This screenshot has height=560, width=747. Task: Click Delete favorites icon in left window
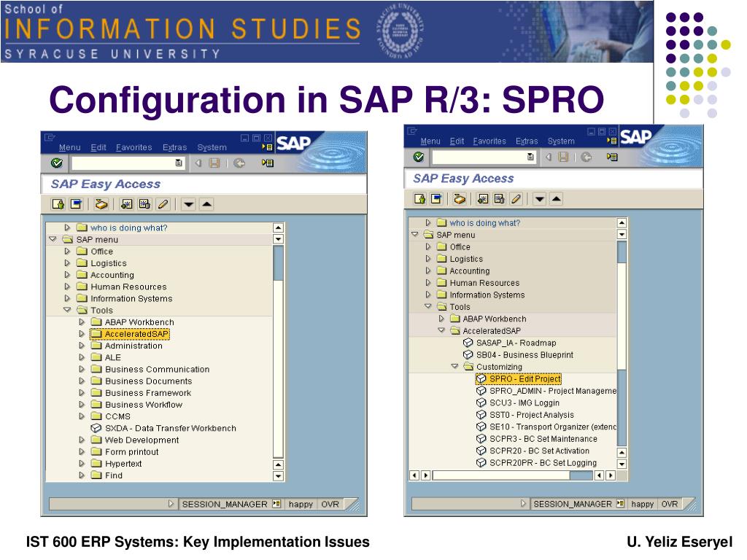tap(144, 204)
